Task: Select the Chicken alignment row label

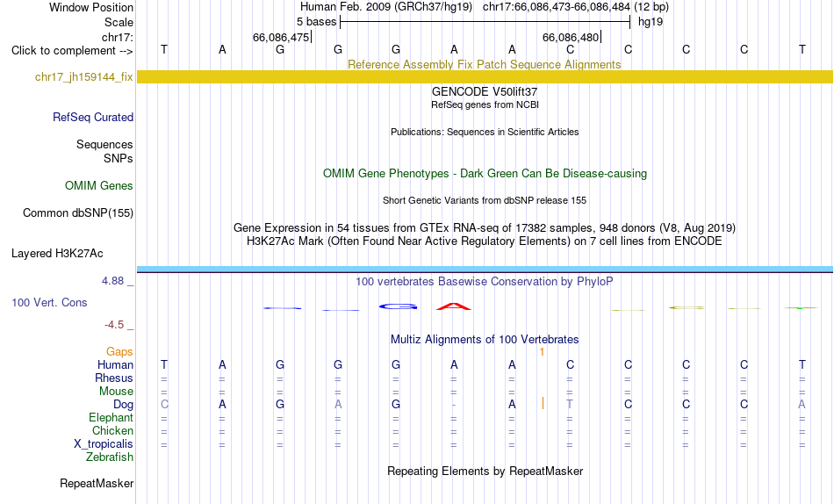Action: click(x=112, y=430)
